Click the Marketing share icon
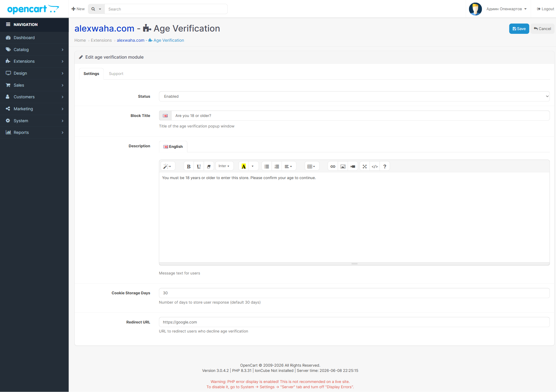556x392 pixels. 8,109
